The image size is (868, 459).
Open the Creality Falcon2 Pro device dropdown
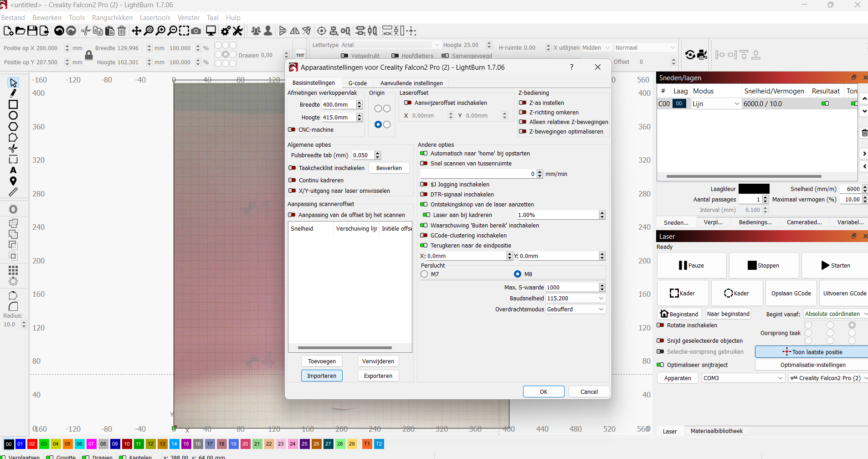point(828,378)
